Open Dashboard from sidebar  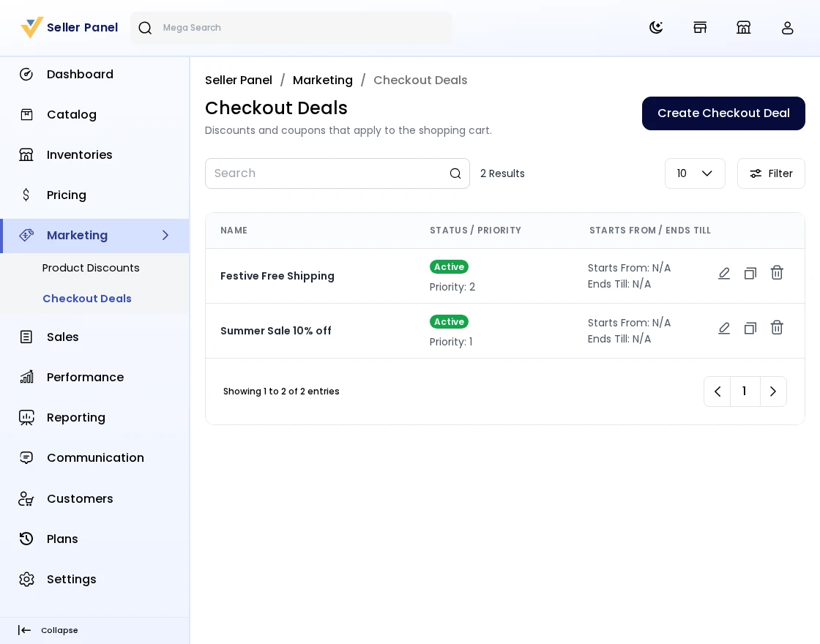point(94,74)
